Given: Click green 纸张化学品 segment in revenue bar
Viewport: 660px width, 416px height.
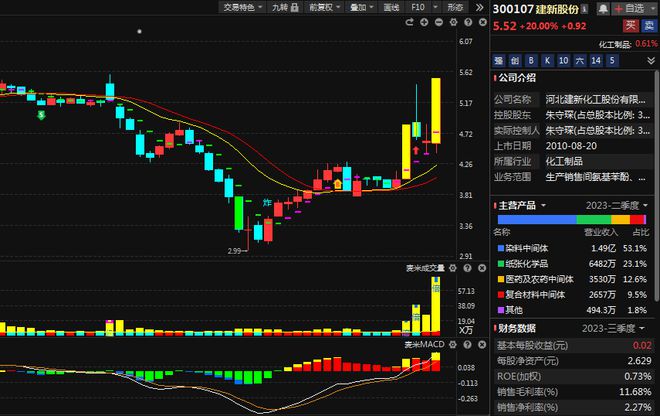Looking at the screenshot, I should [594, 219].
